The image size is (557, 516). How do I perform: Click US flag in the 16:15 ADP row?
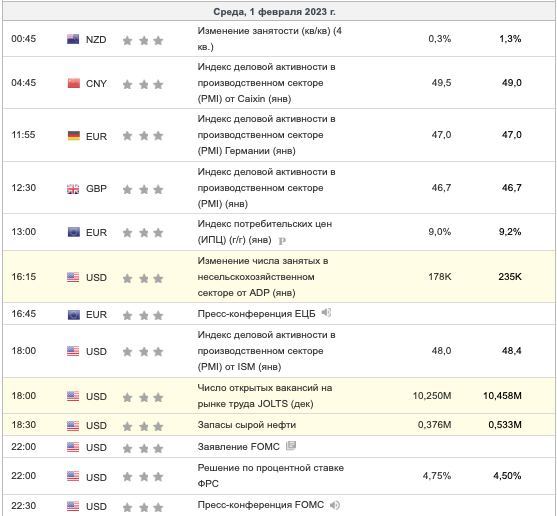[x=73, y=277]
